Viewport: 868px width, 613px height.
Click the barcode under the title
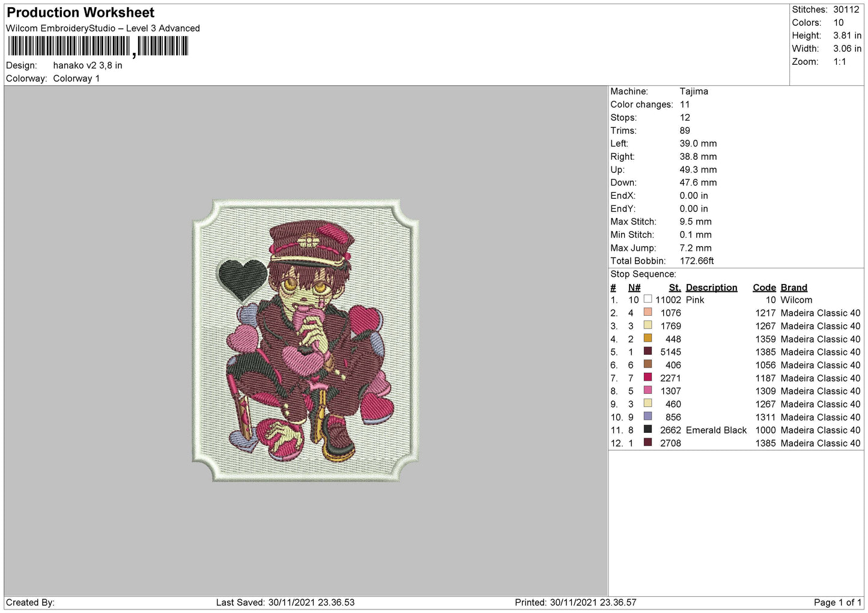(x=99, y=46)
